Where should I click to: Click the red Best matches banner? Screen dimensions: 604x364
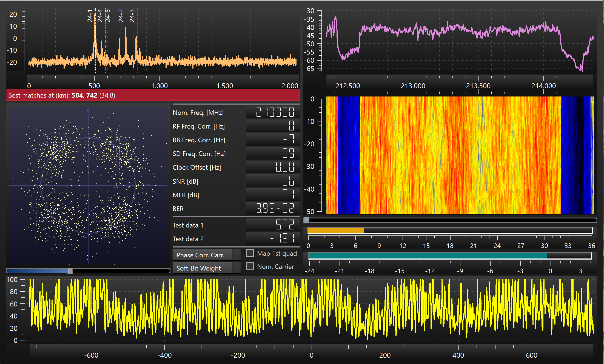point(153,95)
